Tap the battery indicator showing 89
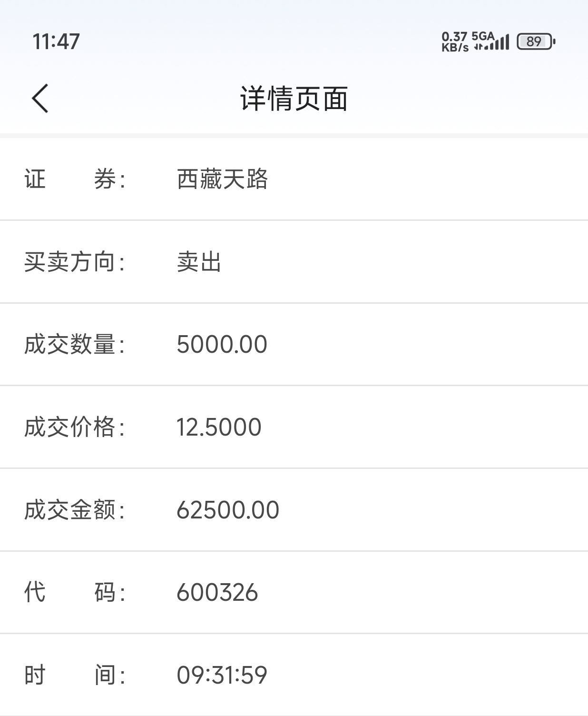Screen dimensions: 588x716 coord(536,41)
